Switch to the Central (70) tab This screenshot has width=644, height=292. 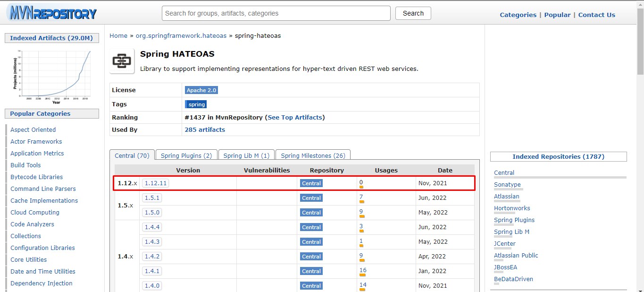[x=132, y=155]
